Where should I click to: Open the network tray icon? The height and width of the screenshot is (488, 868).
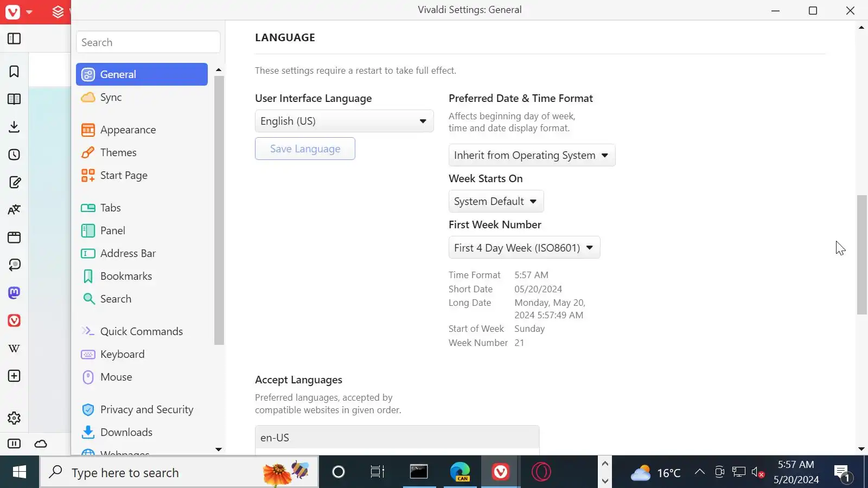(739, 472)
